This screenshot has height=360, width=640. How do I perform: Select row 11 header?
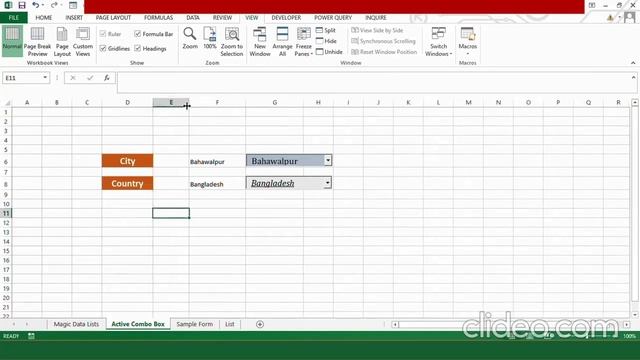click(x=6, y=213)
